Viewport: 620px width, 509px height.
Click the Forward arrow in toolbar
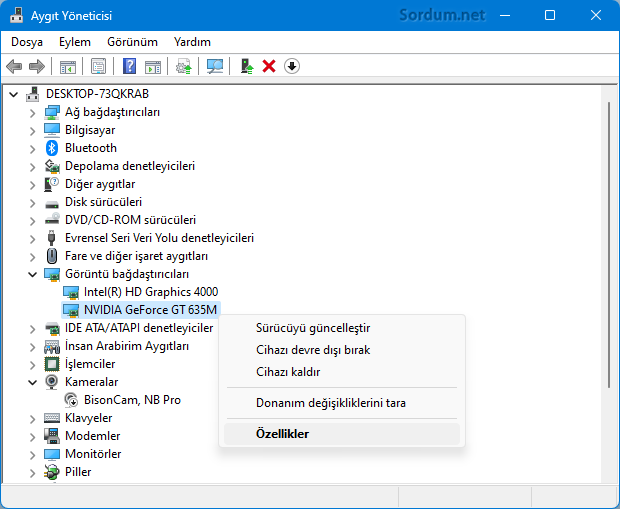point(37,66)
